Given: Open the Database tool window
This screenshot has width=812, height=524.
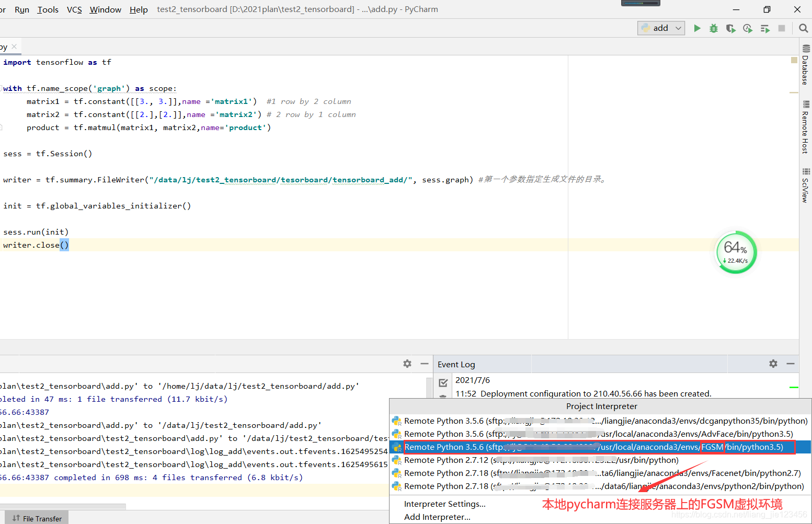Looking at the screenshot, I should point(806,65).
